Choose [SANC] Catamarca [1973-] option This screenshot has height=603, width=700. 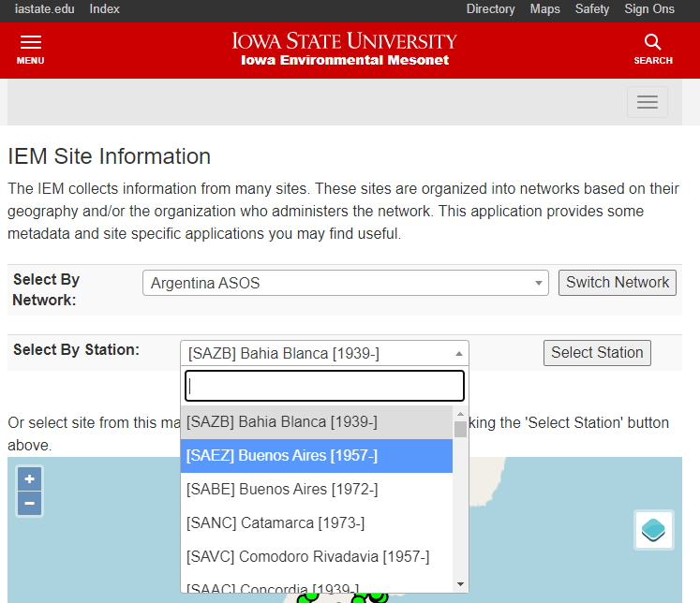317,523
